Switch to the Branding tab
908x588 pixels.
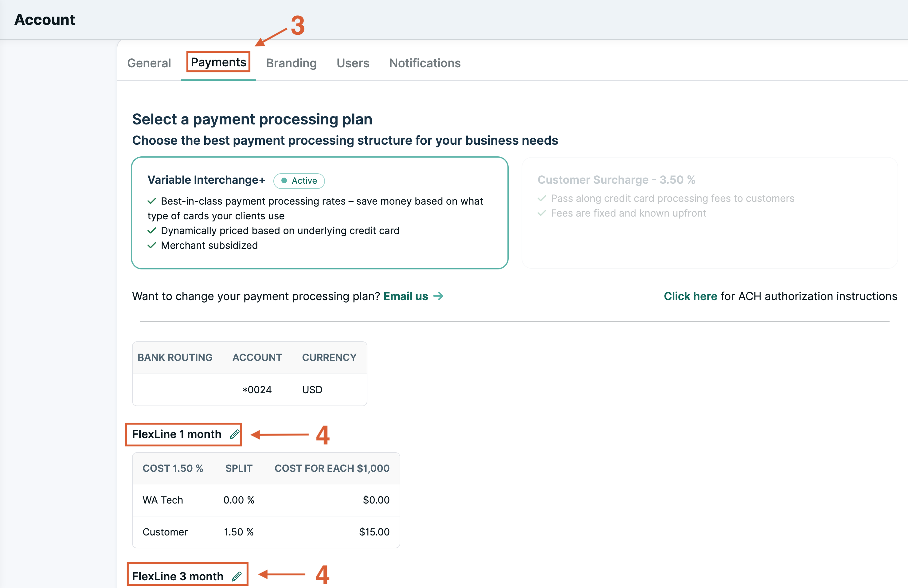(x=292, y=63)
